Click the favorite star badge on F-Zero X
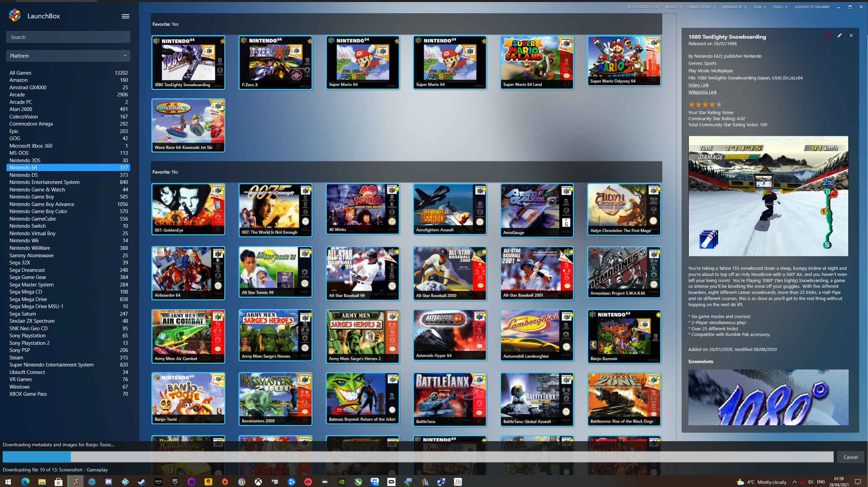868x487 pixels. point(310,41)
